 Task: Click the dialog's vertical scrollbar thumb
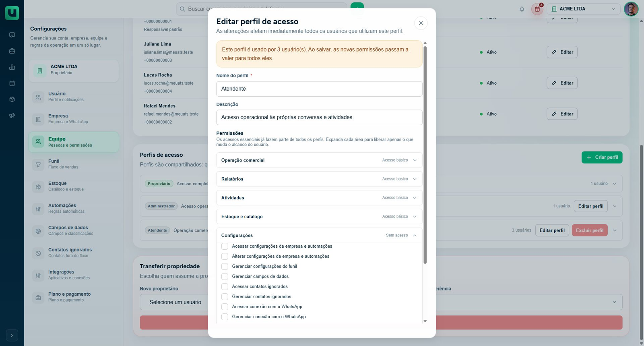click(425, 155)
